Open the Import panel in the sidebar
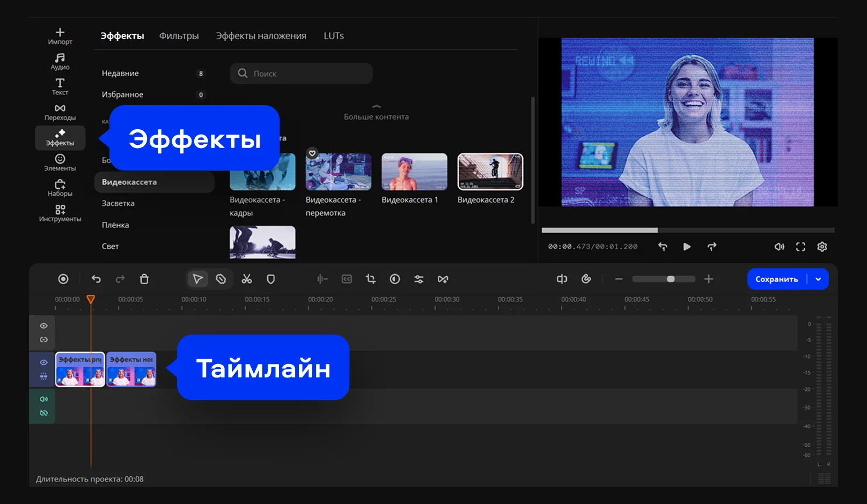 coord(60,36)
